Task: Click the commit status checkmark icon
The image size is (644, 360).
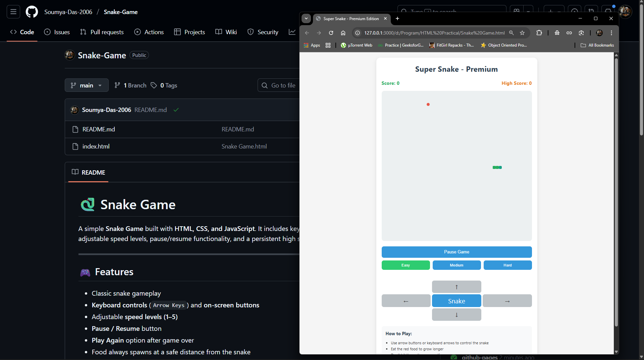Action: (176, 110)
